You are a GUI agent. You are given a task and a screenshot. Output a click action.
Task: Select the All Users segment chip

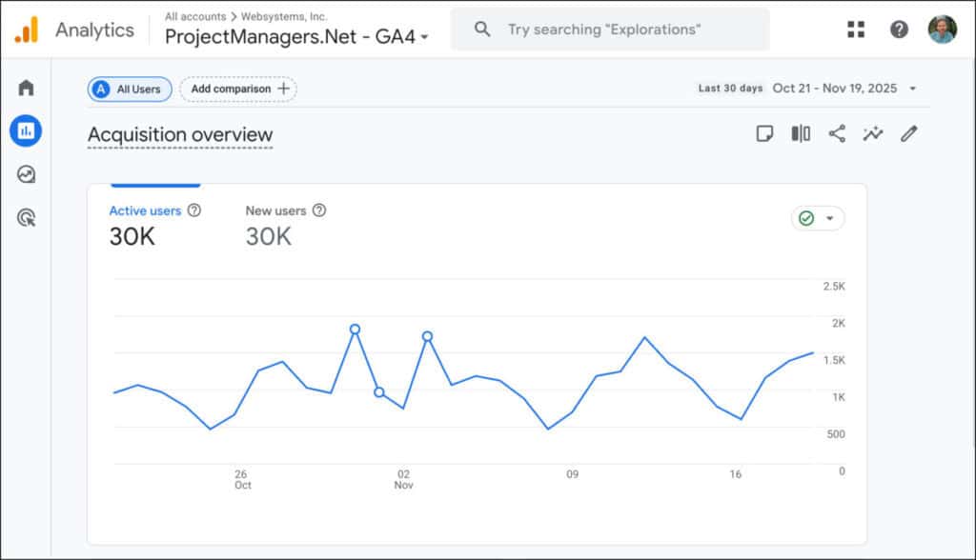pyautogui.click(x=130, y=89)
